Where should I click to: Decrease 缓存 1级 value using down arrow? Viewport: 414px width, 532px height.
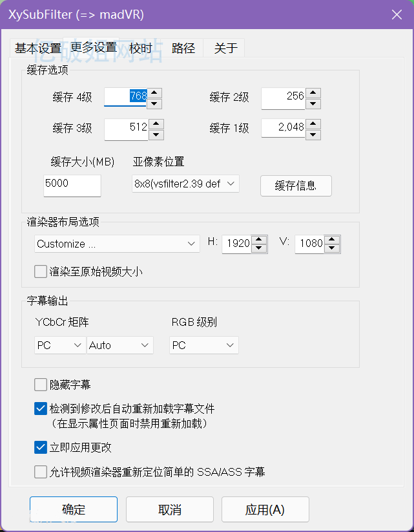point(313,134)
